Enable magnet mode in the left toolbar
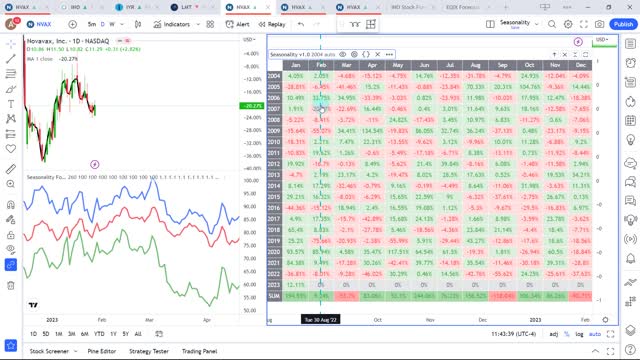This screenshot has height=360, width=640. tap(11, 204)
